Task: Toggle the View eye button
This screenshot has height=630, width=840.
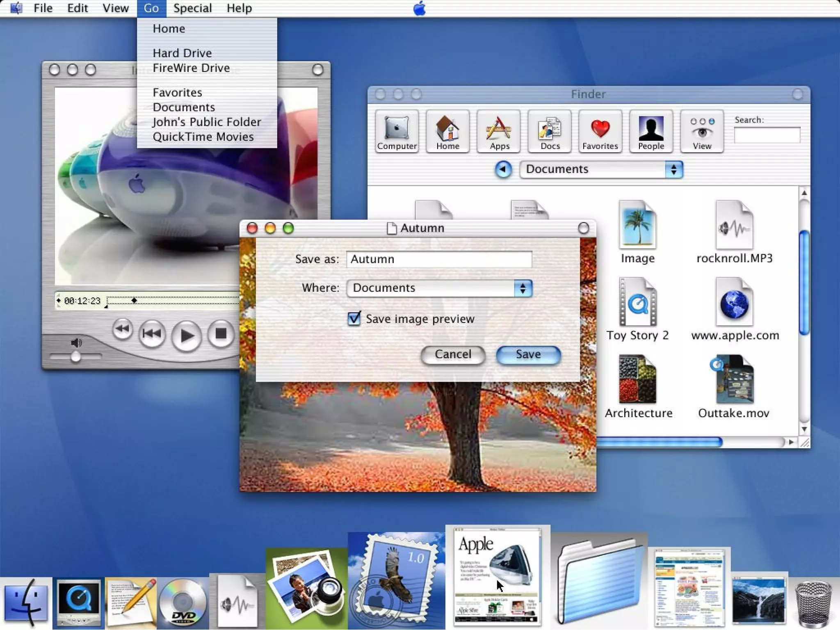Action: click(702, 132)
